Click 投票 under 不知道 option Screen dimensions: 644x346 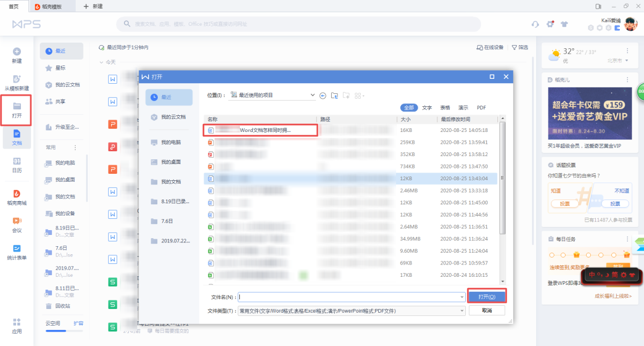(x=614, y=204)
